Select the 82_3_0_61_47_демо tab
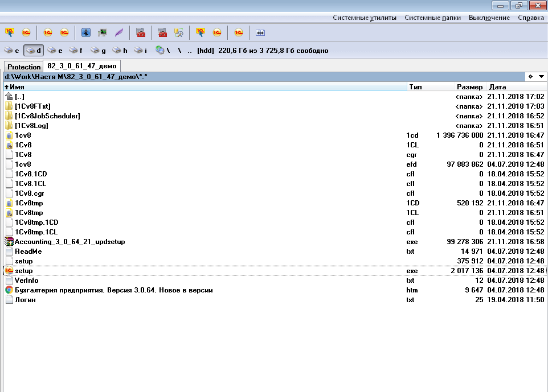548x392 pixels. coord(82,66)
